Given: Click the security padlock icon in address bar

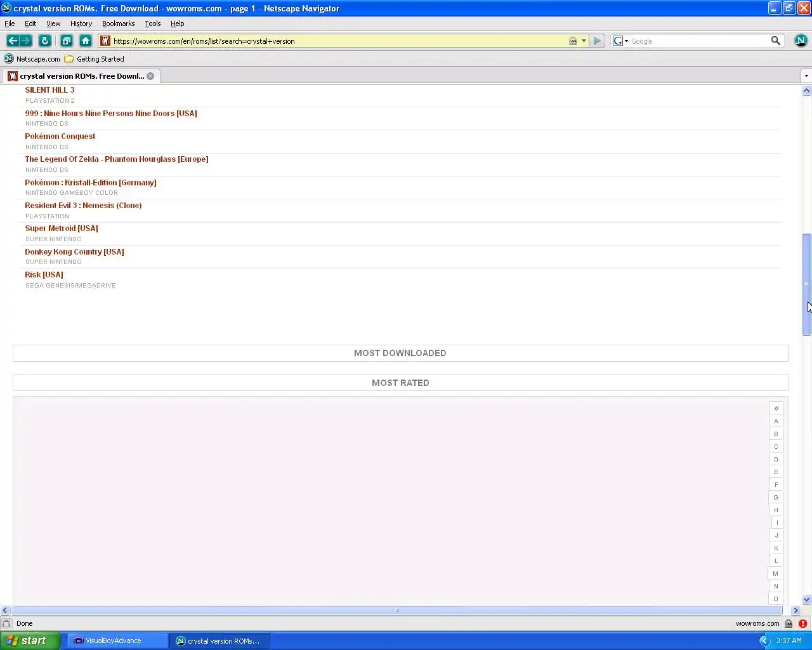Looking at the screenshot, I should (573, 41).
